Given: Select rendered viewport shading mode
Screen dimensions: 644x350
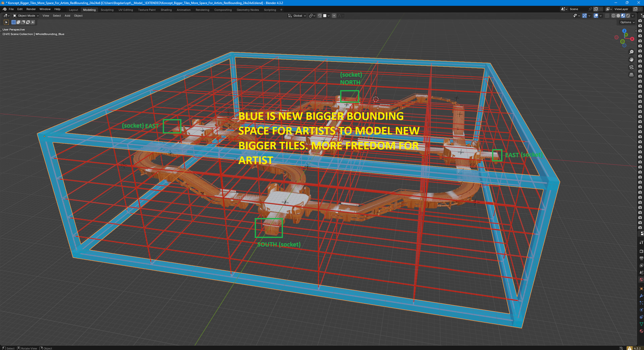Looking at the screenshot, I should [x=628, y=16].
